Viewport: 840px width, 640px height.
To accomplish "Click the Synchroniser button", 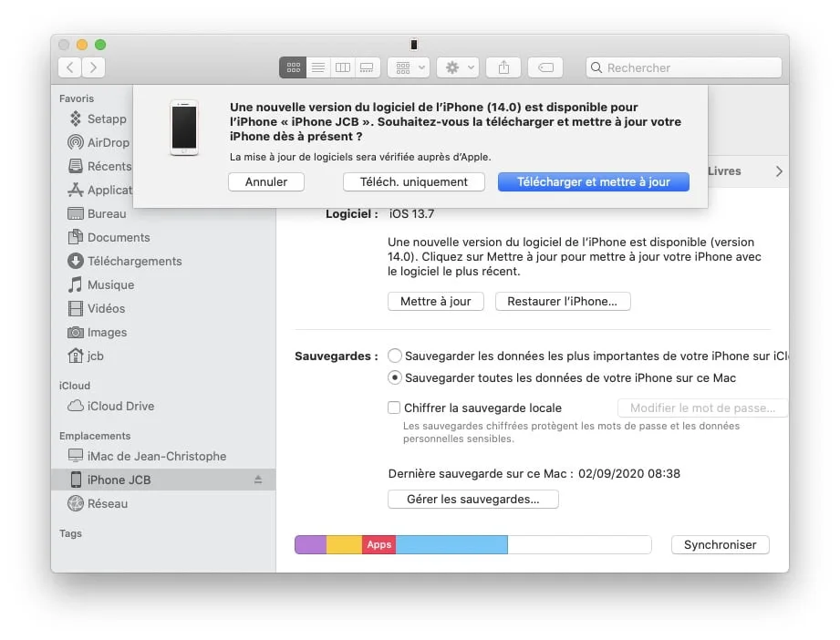I will (720, 544).
